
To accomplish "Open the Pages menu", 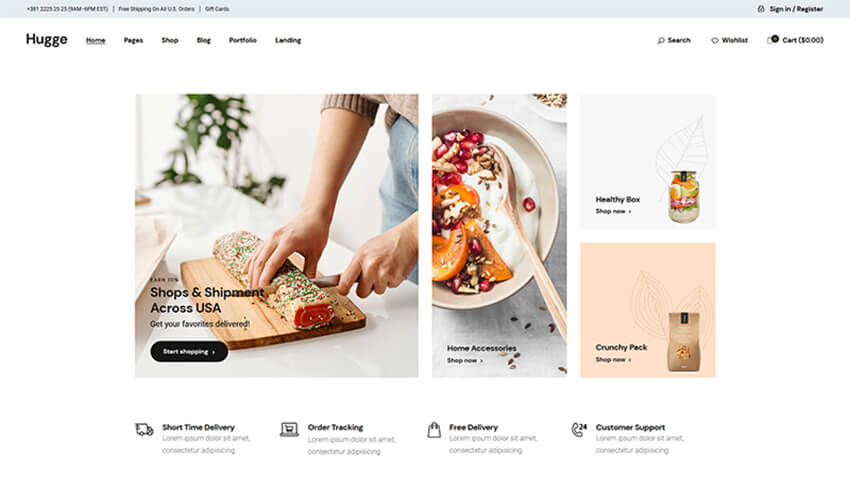I will coord(133,40).
